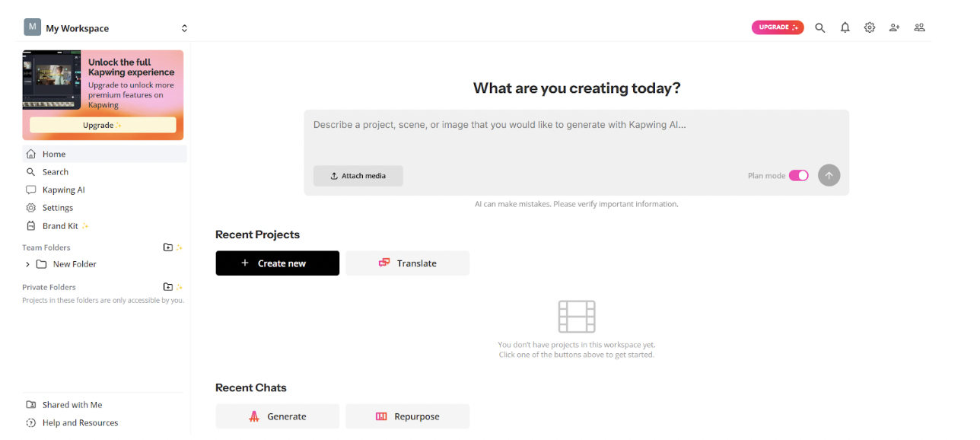The image size is (980, 440).
Task: Open settings gear in top bar
Action: [870, 27]
